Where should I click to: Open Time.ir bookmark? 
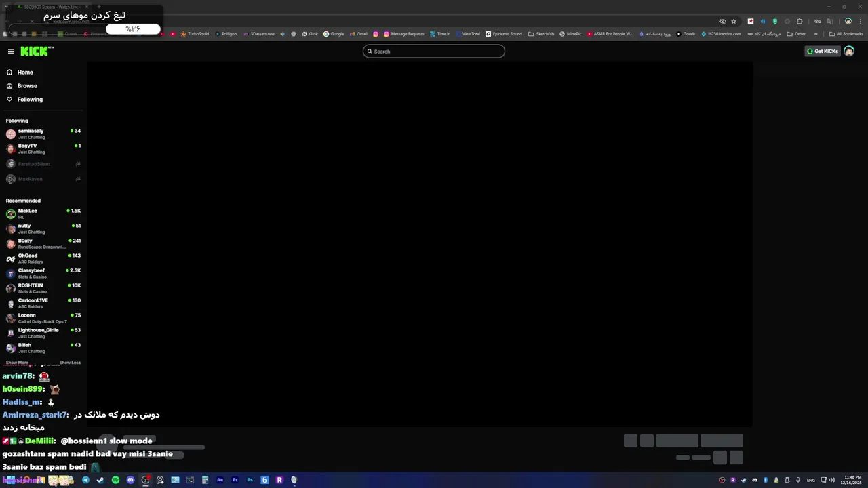coord(439,33)
